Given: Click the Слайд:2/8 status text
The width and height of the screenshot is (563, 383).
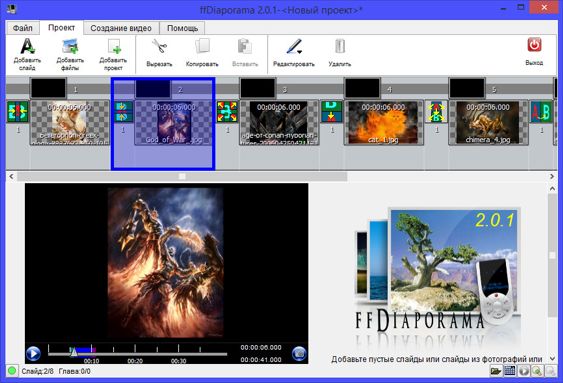Looking at the screenshot, I should click(37, 371).
